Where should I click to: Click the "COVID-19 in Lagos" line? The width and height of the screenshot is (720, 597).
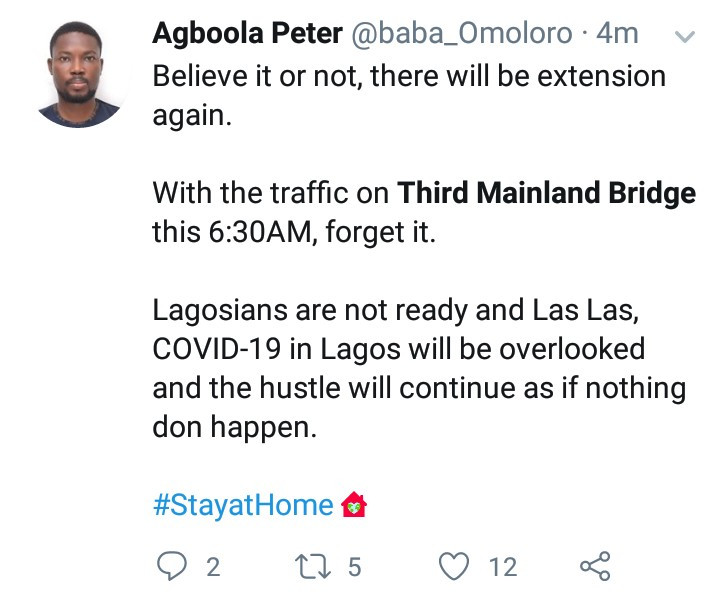(x=398, y=349)
